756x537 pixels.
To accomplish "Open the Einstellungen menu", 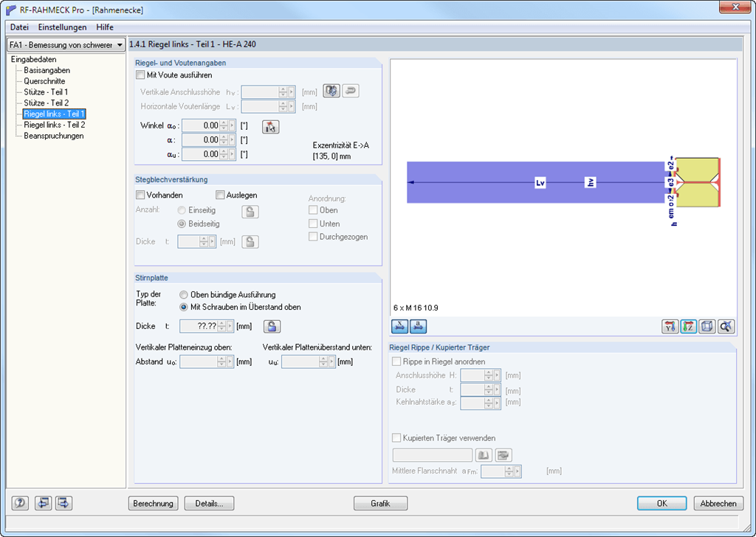I will pyautogui.click(x=62, y=27).
